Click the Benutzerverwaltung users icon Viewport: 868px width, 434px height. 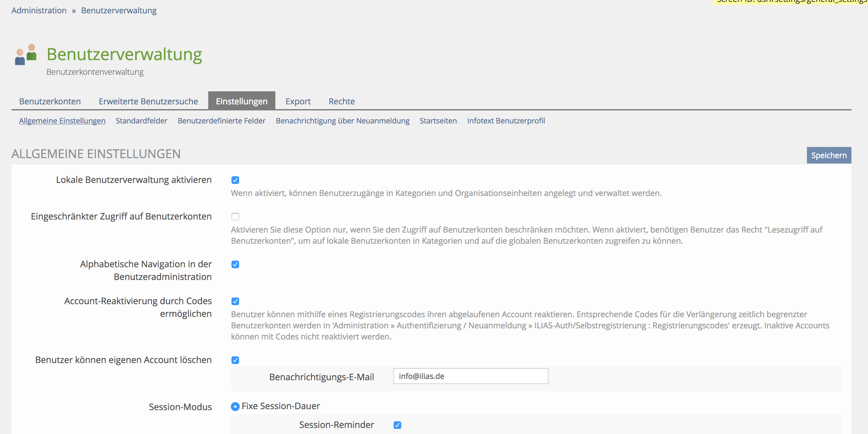26,55
